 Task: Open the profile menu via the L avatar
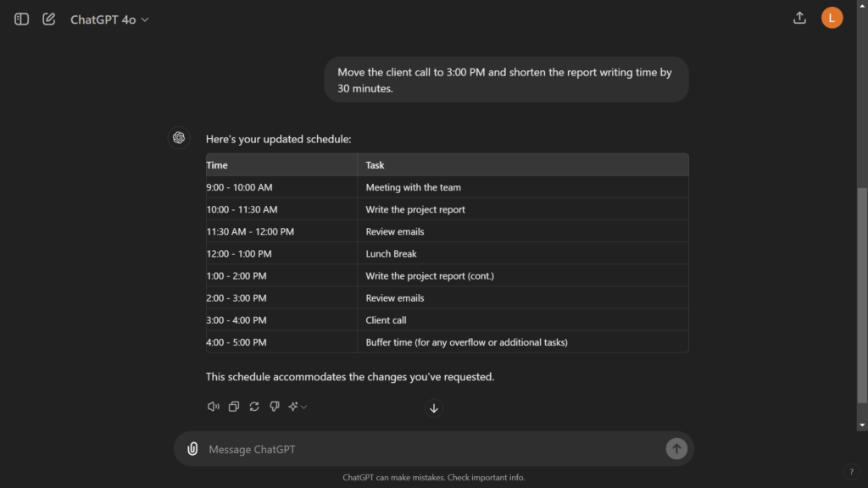pos(832,16)
